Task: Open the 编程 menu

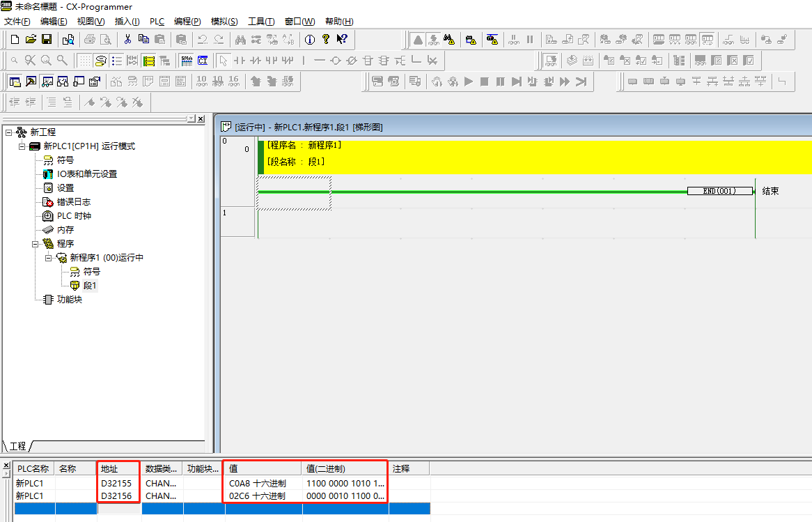Action: coord(187,21)
